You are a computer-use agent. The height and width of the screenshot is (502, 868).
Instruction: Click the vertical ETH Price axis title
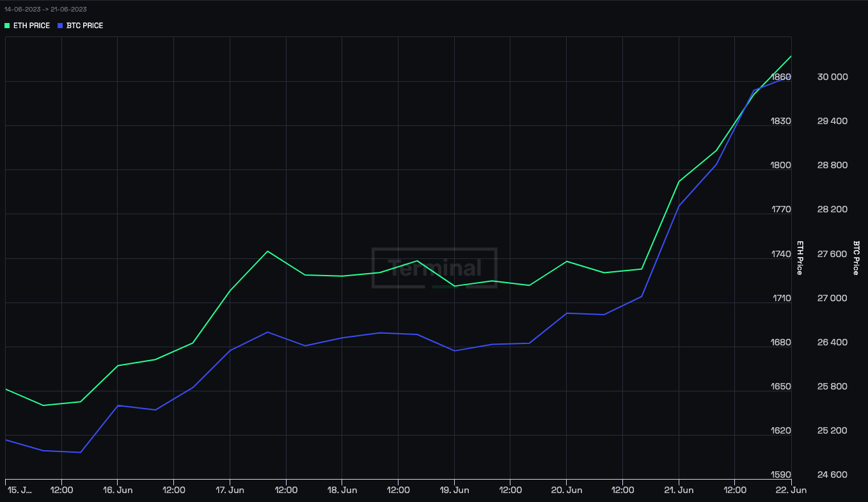[x=799, y=258]
